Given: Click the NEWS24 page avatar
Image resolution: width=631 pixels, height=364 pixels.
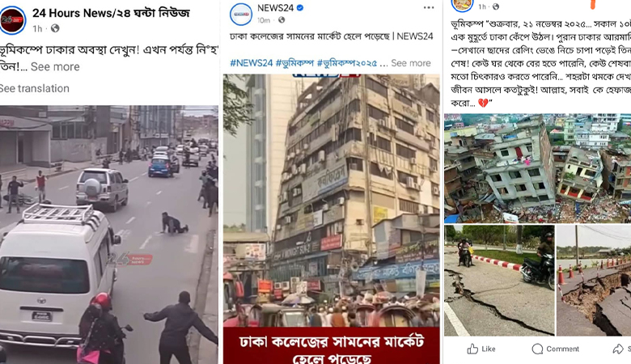Looking at the screenshot, I should click(x=241, y=14).
